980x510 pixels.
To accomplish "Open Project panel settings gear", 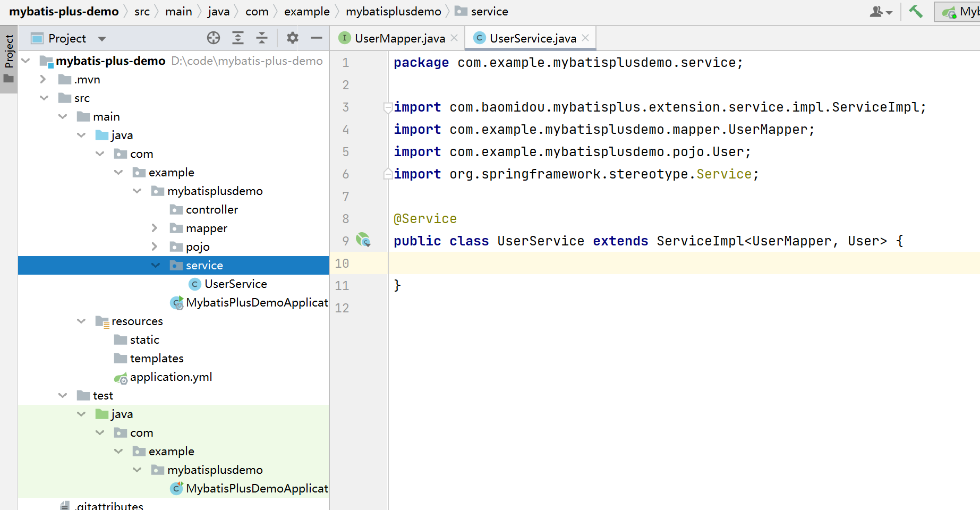I will [x=292, y=38].
